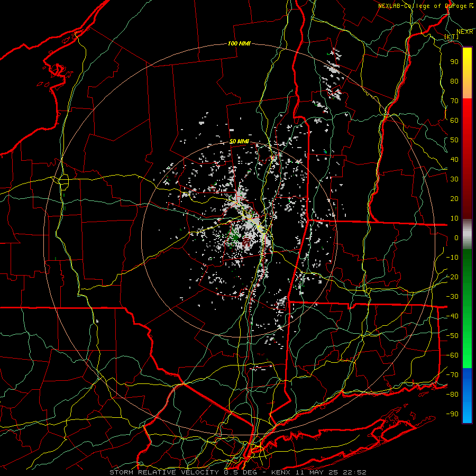This screenshot has height=476, width=476.
Task: Click the -70 value on the velocity scale
Action: 452,375
